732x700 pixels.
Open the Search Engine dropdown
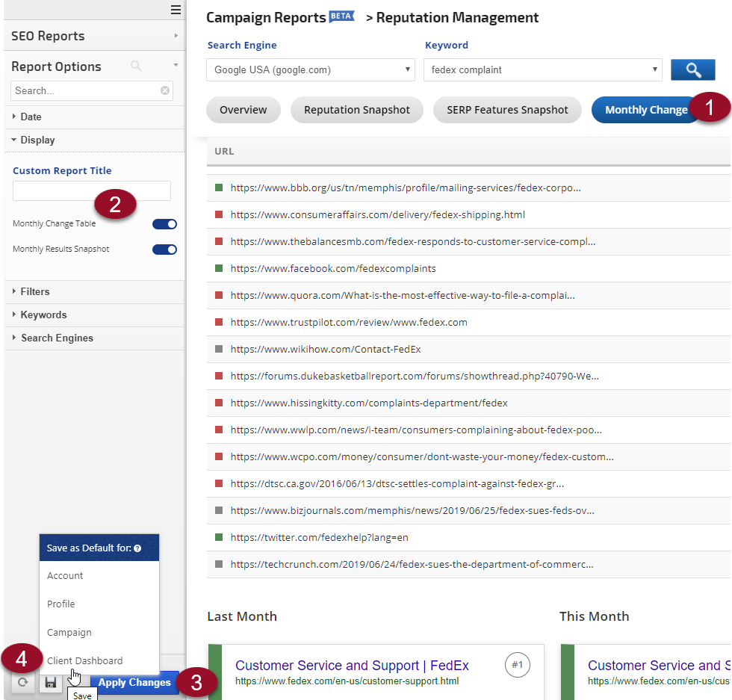(x=310, y=70)
